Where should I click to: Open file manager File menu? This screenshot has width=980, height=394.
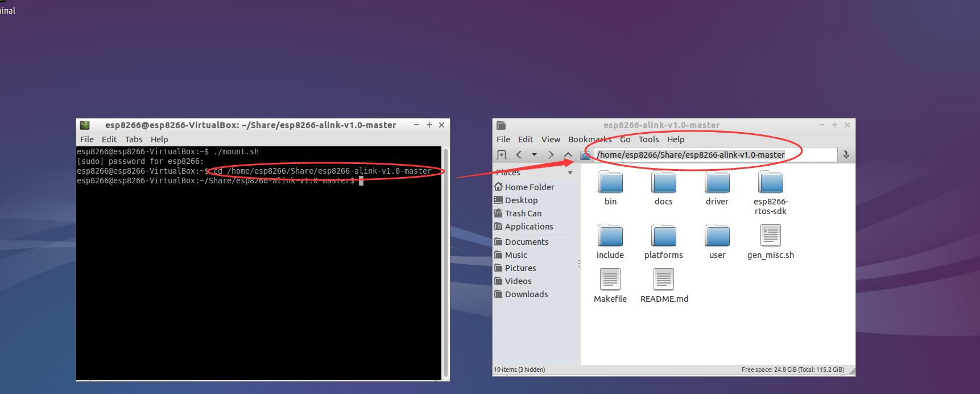503,139
